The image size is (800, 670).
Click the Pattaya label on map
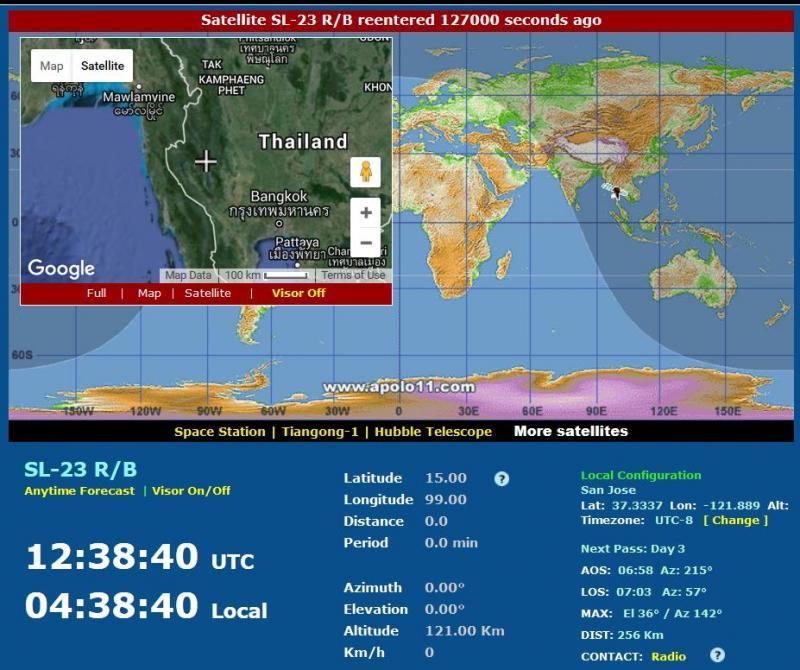(297, 242)
